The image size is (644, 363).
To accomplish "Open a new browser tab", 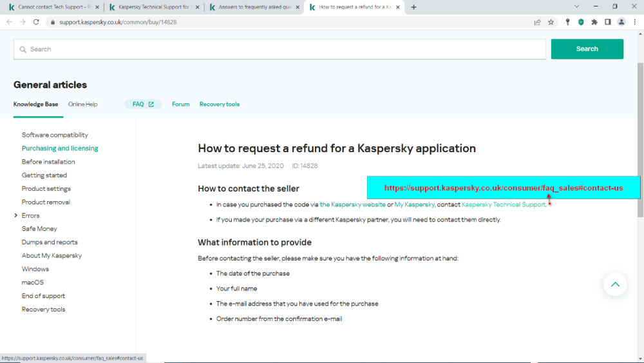I will tap(413, 7).
